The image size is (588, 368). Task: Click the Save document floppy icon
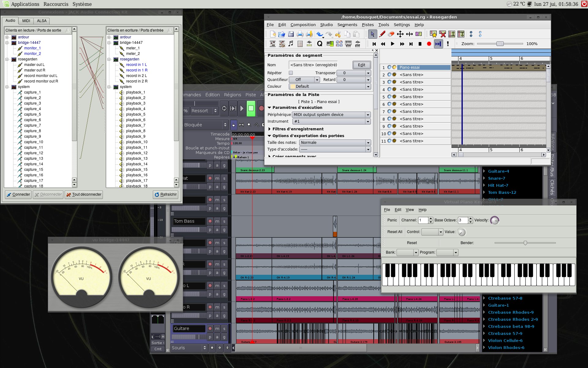(x=291, y=34)
